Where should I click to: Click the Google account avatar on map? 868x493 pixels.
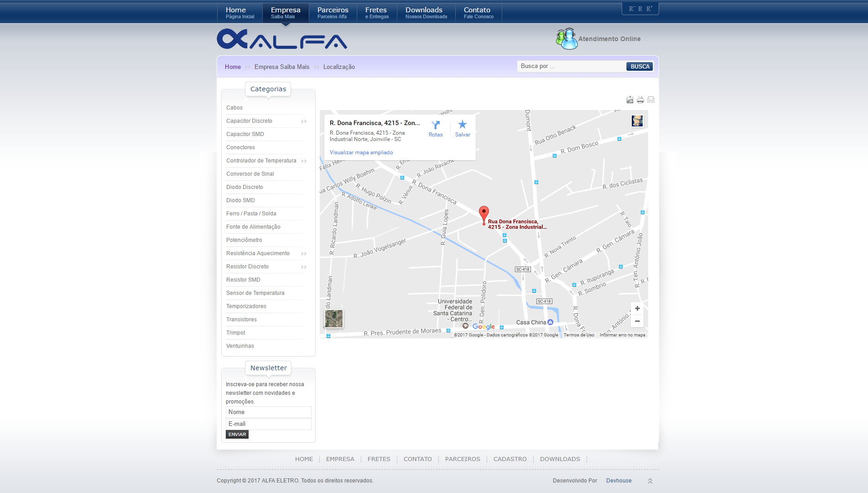(x=637, y=121)
